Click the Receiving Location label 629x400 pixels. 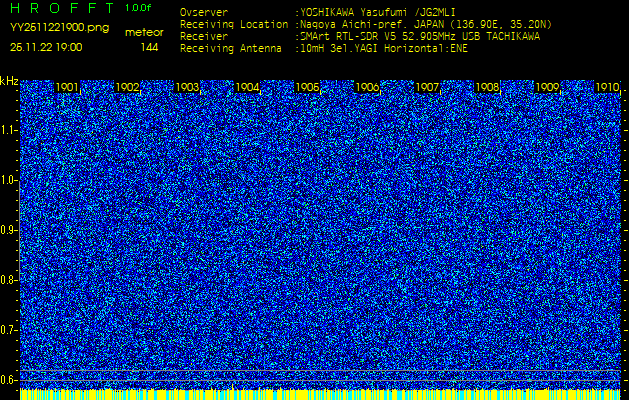point(234,25)
